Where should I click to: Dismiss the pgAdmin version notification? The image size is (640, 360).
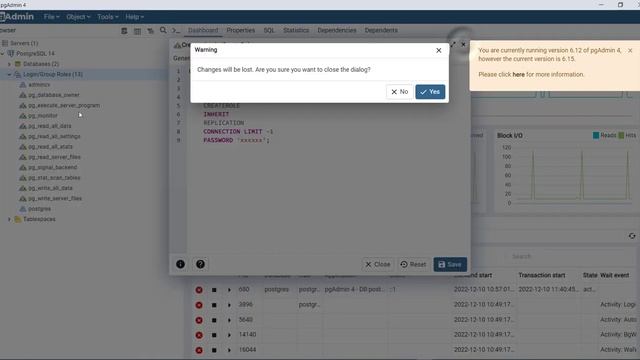[x=630, y=51]
